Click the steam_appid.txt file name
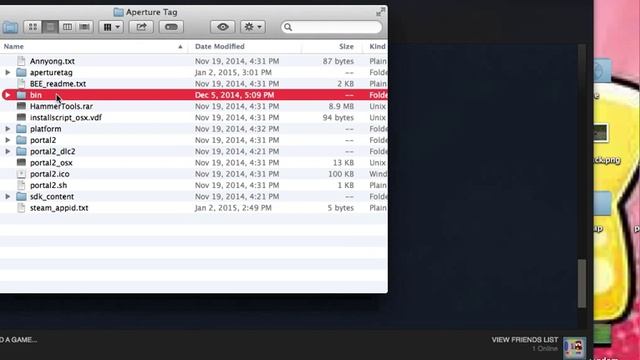 (59, 208)
